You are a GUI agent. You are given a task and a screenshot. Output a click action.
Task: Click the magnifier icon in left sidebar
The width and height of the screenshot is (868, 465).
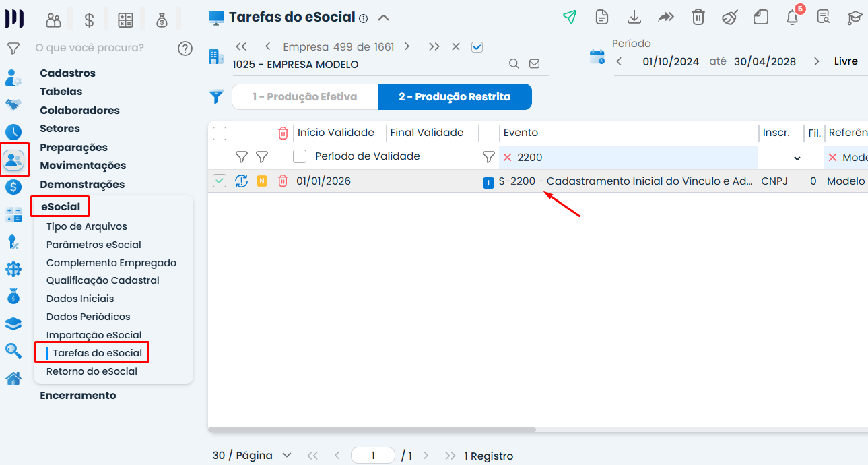click(x=13, y=350)
